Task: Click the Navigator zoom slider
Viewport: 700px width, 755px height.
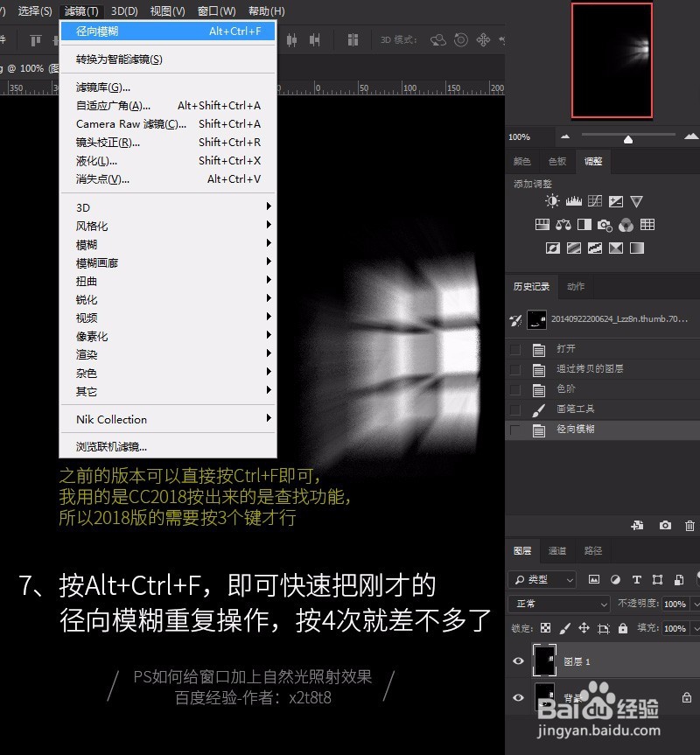Action: (626, 137)
